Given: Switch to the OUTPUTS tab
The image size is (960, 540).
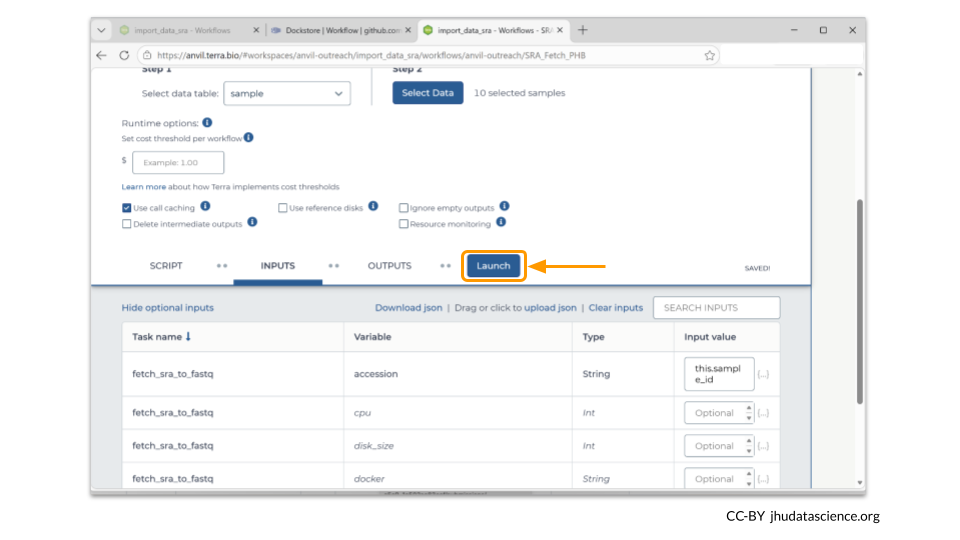Looking at the screenshot, I should 389,266.
